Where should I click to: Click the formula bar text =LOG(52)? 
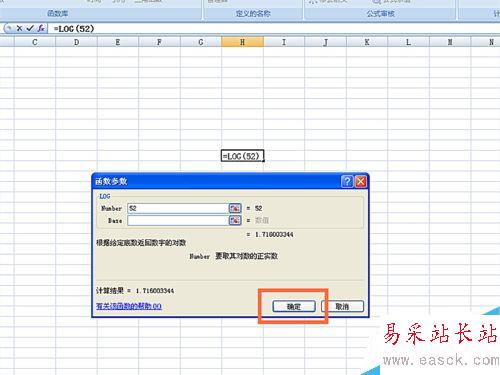coord(74,29)
